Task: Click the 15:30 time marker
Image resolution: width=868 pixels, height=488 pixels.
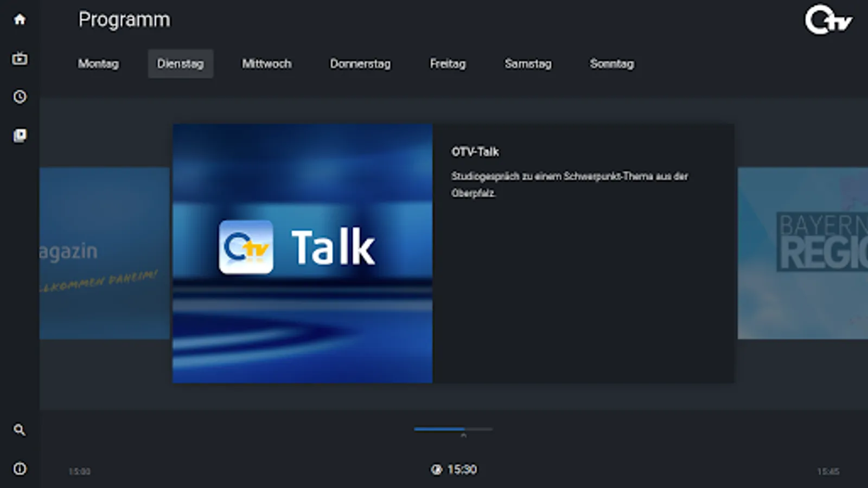Action: point(462,470)
